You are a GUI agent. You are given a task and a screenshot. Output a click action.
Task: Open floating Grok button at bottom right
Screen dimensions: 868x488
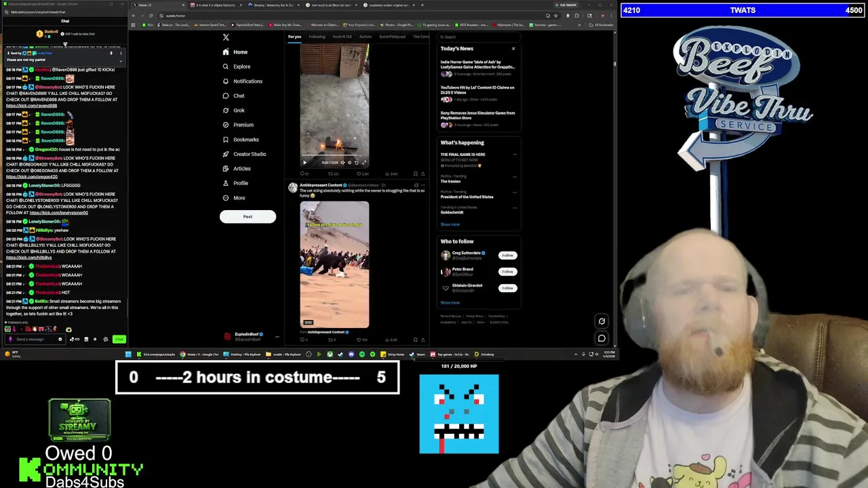click(x=601, y=321)
